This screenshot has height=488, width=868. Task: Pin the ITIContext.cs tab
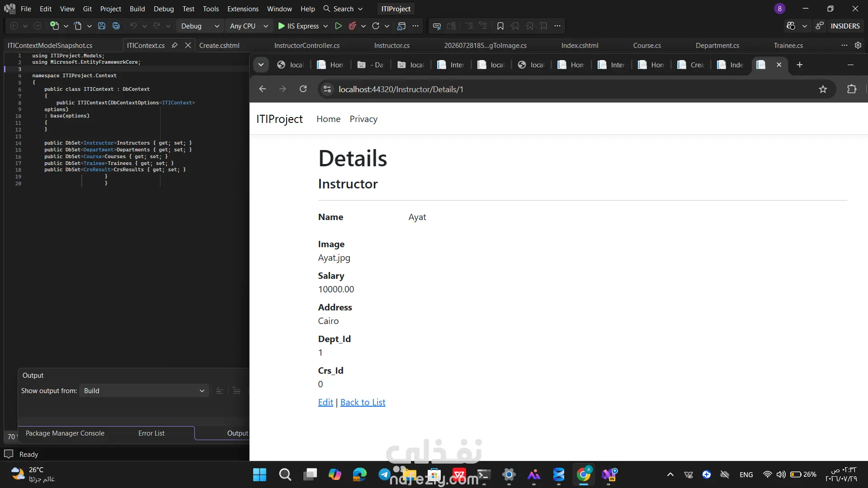175,45
